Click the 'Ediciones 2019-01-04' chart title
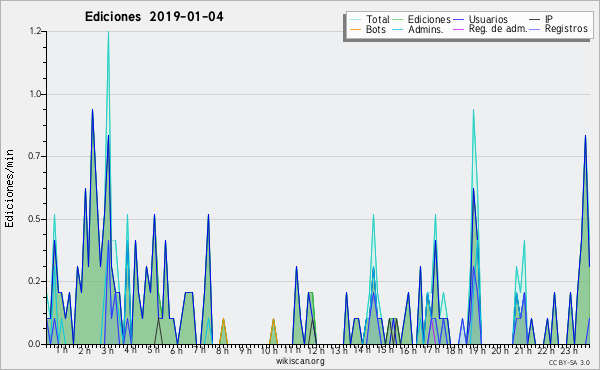Image resolution: width=600 pixels, height=370 pixels. coord(154,17)
